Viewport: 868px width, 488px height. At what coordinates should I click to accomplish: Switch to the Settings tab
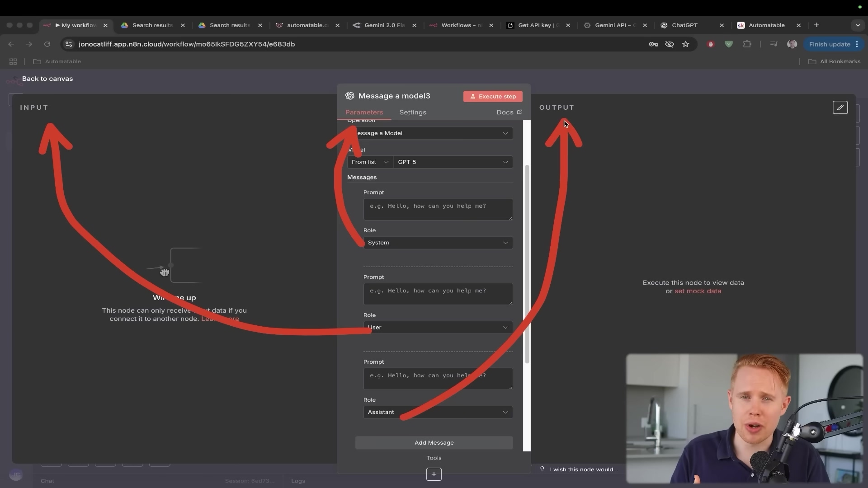click(412, 112)
